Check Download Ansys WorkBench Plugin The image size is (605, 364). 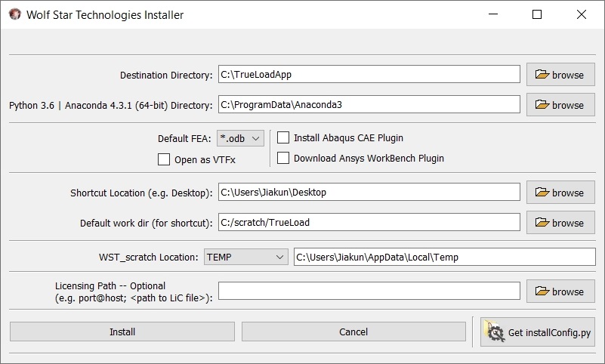coord(283,158)
